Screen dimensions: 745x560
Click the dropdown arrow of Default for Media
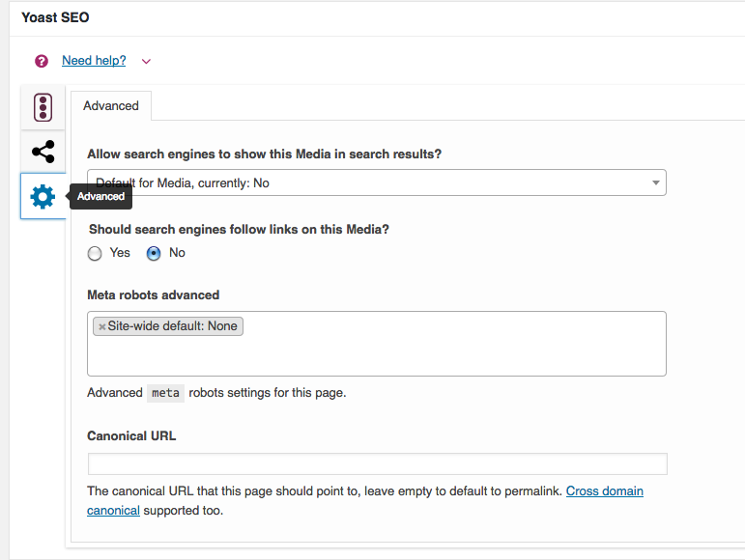[x=655, y=182]
